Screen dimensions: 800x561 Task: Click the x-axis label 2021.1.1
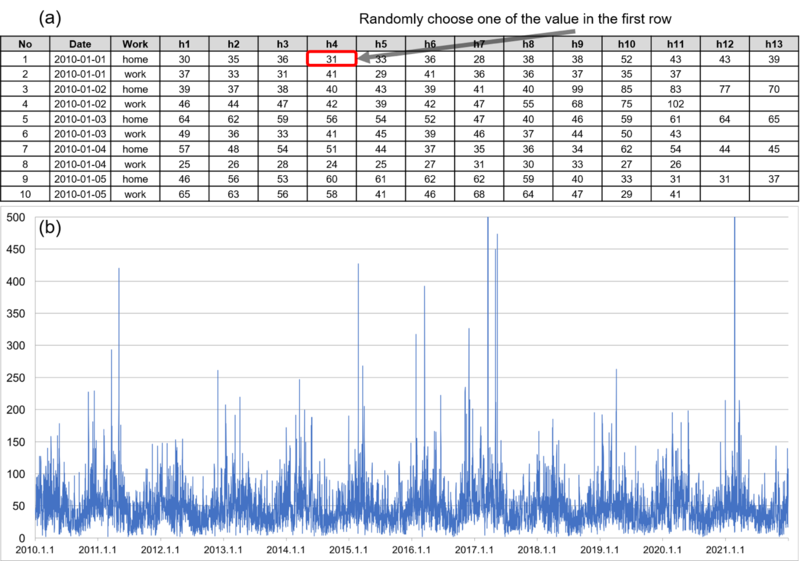pyautogui.click(x=725, y=550)
